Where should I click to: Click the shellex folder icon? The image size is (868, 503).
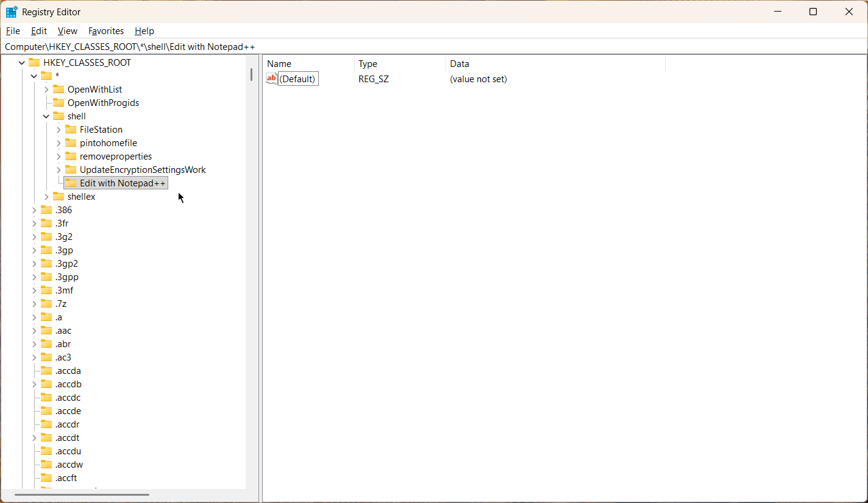[59, 197]
